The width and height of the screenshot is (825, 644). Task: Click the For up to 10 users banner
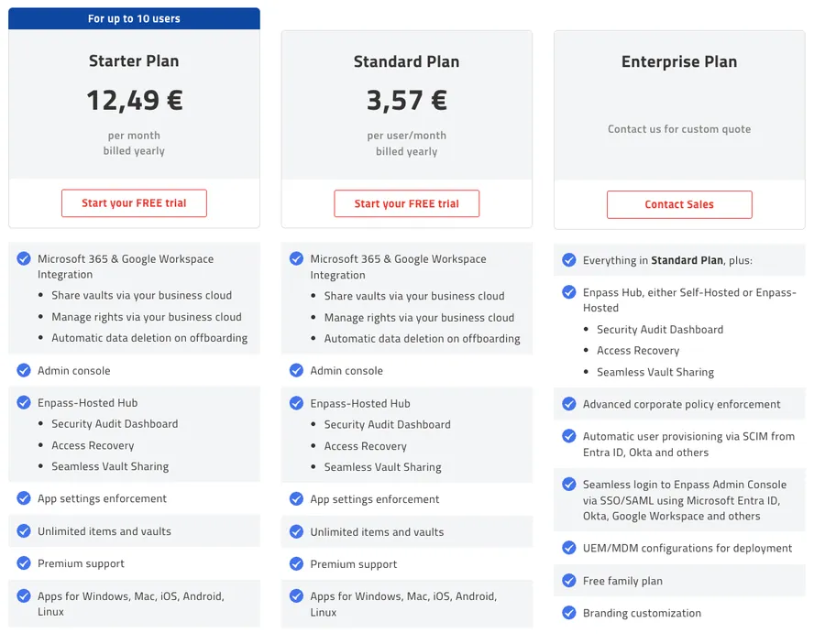coord(134,18)
